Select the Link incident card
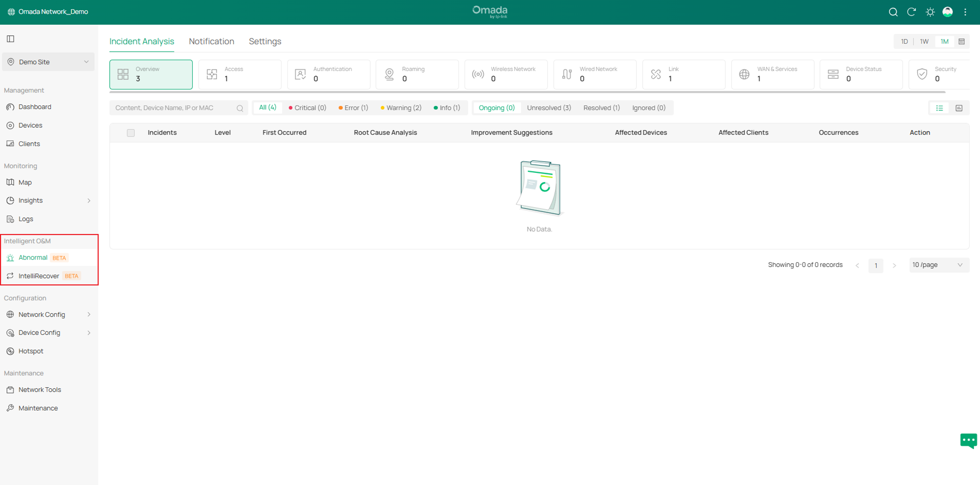980x485 pixels. tap(684, 74)
